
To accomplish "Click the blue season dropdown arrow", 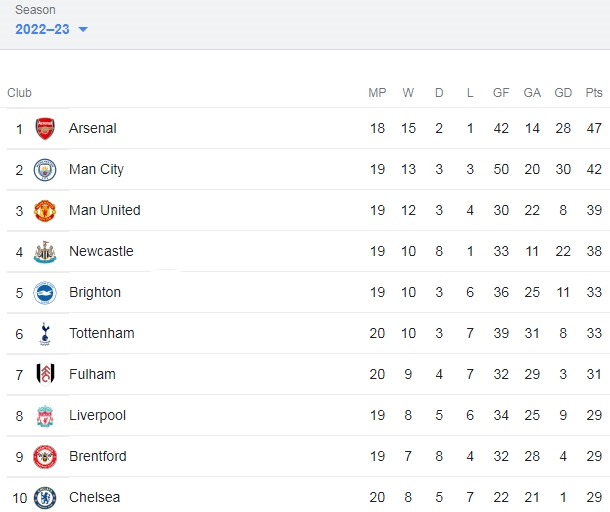I will [x=83, y=29].
